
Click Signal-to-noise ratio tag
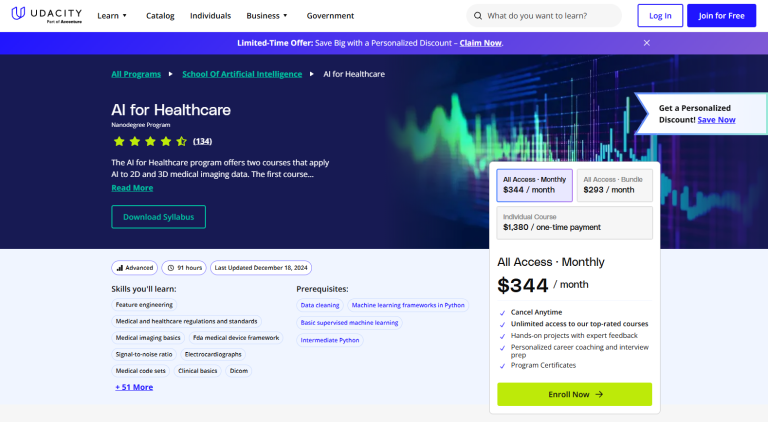144,354
